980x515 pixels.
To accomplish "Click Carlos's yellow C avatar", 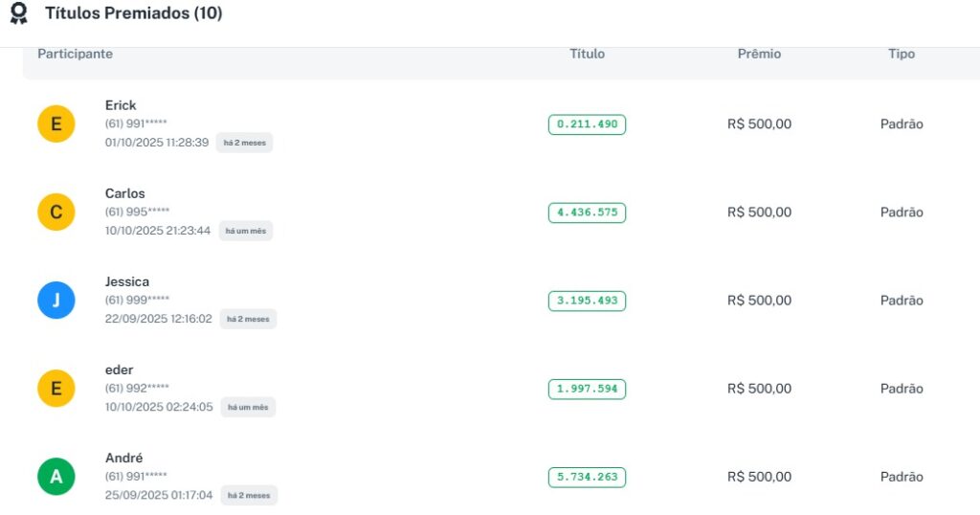I will pos(56,213).
